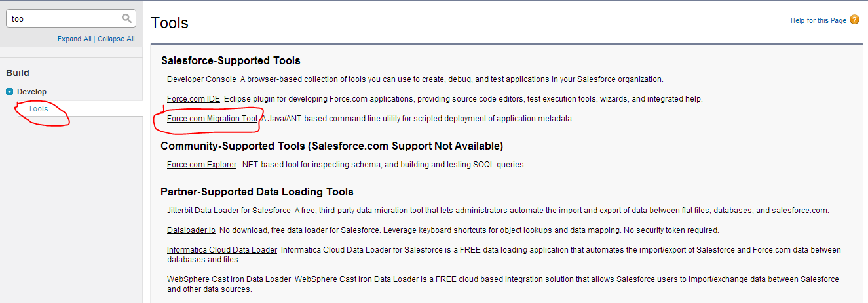The height and width of the screenshot is (303, 868).
Task: Click 'Eclipse plugin for developing' description text
Action: tap(463, 99)
